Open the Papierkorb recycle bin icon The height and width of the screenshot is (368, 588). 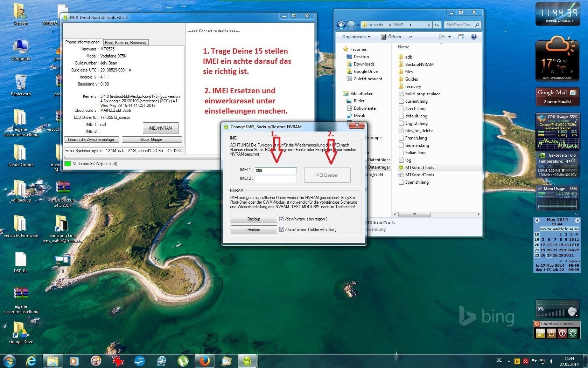(x=21, y=85)
